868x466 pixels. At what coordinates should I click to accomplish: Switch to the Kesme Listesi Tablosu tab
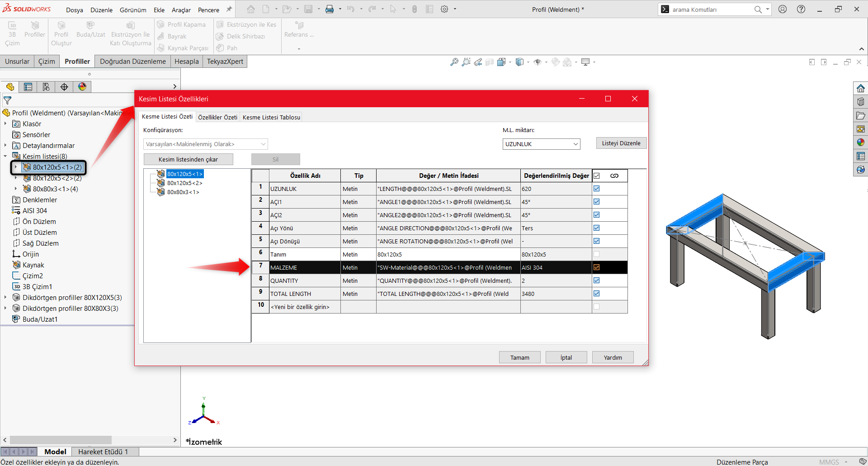(x=271, y=117)
